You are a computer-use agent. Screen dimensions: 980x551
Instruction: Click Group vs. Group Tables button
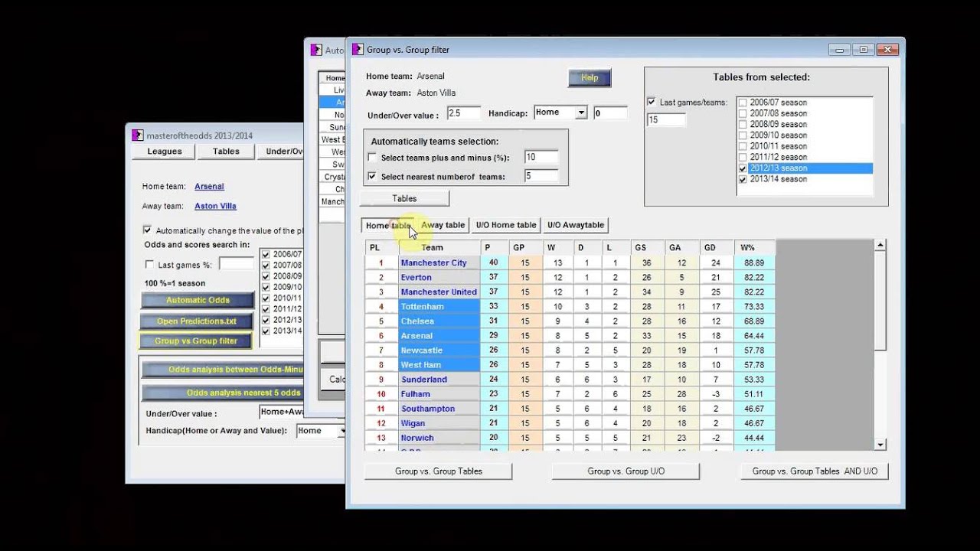click(x=439, y=471)
